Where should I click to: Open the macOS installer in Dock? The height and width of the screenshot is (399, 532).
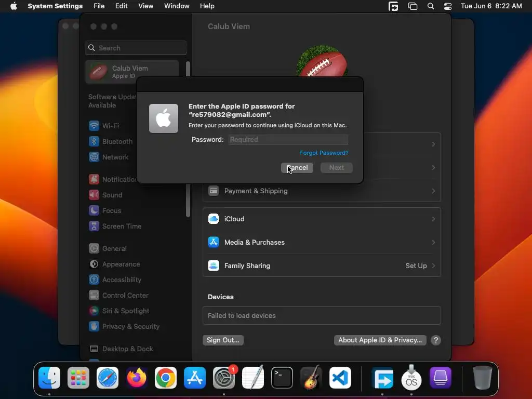(411, 378)
